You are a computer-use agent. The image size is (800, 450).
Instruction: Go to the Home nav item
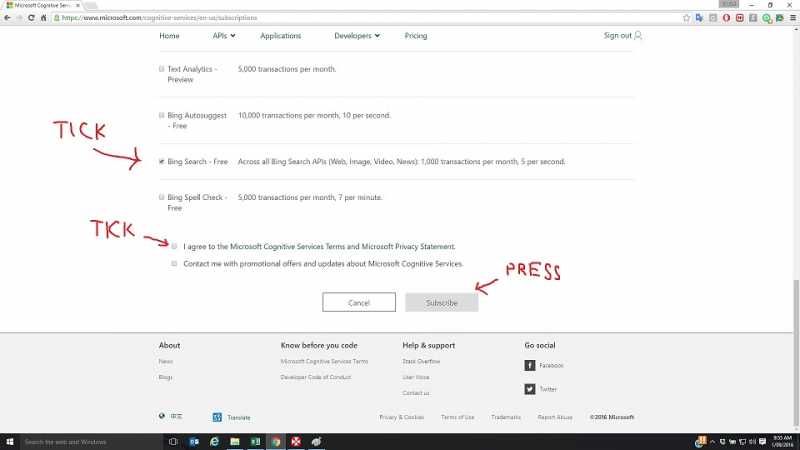point(169,36)
